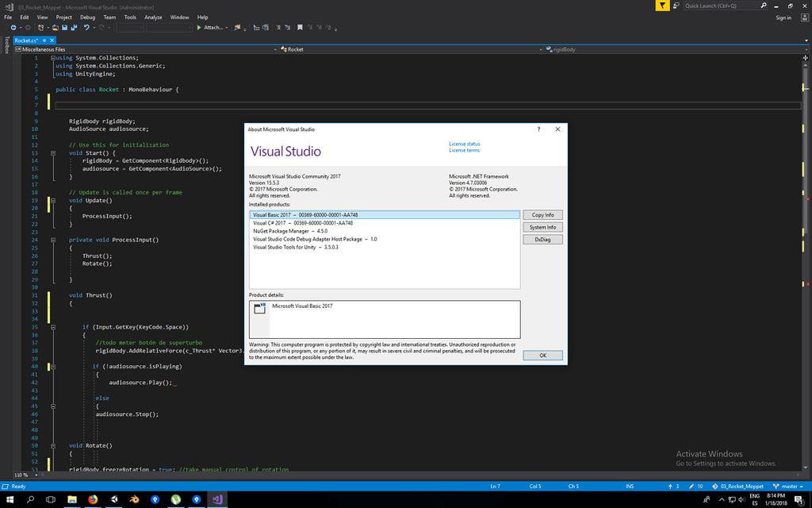Open a file using the Open File icon
The image size is (812, 508).
(x=56, y=29)
